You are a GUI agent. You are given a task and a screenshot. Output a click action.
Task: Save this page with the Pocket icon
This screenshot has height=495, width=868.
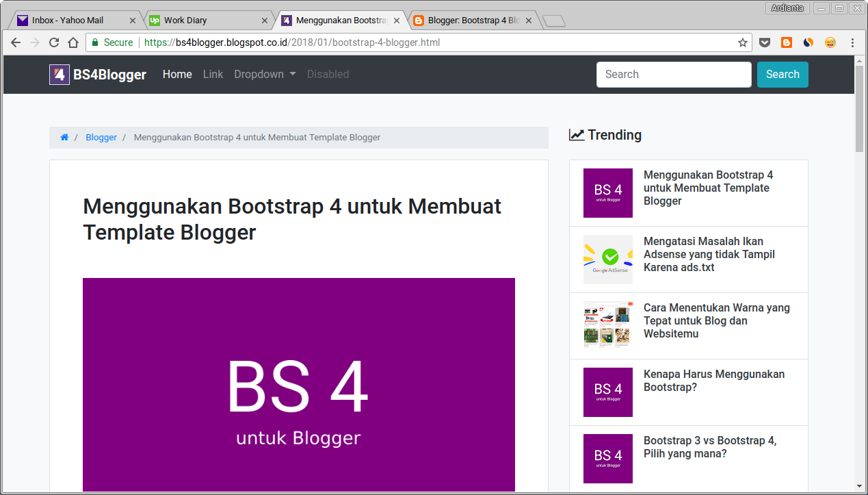764,42
